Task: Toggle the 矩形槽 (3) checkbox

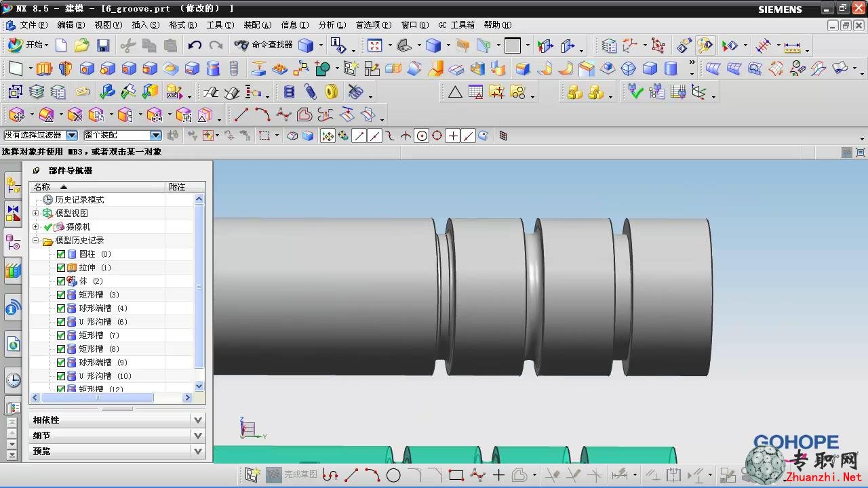Action: click(x=61, y=295)
